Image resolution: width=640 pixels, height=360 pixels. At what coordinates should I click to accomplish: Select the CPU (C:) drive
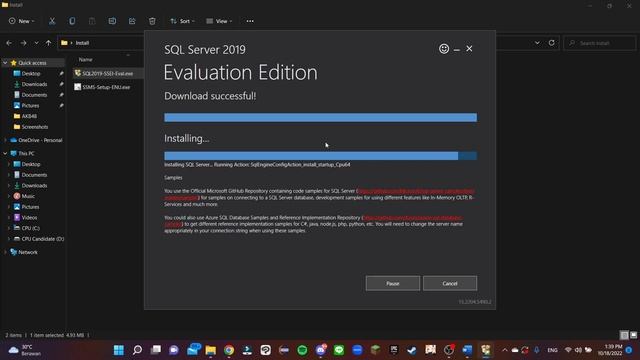31,228
